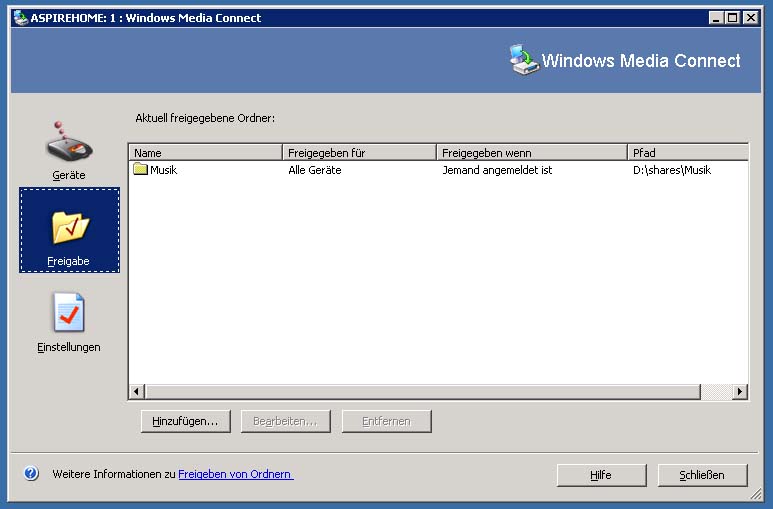Sort by Pfad column header
773x509 pixels.
click(687, 152)
